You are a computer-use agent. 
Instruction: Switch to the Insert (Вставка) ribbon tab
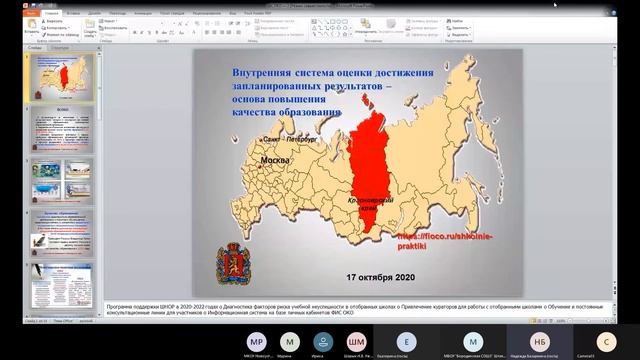[x=73, y=13]
